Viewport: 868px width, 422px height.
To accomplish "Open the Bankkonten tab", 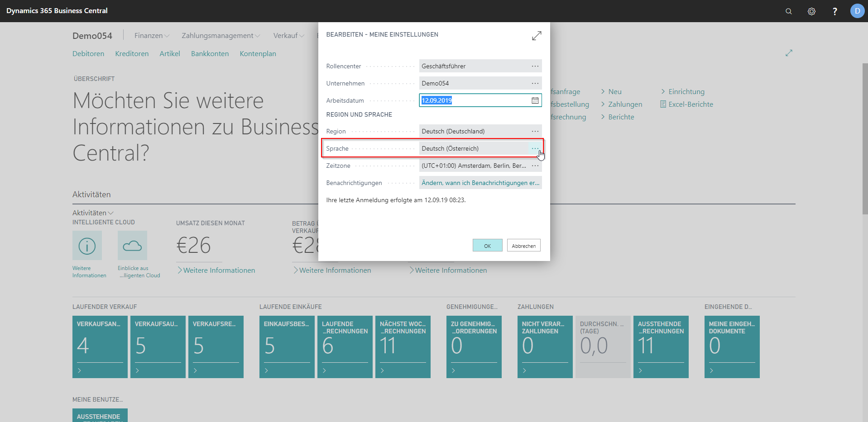I will click(x=210, y=53).
